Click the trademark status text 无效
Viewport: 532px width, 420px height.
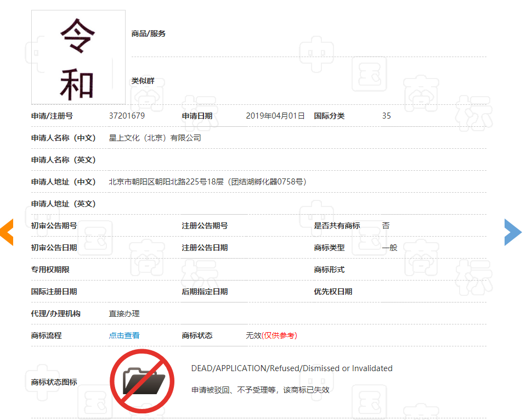253,335
